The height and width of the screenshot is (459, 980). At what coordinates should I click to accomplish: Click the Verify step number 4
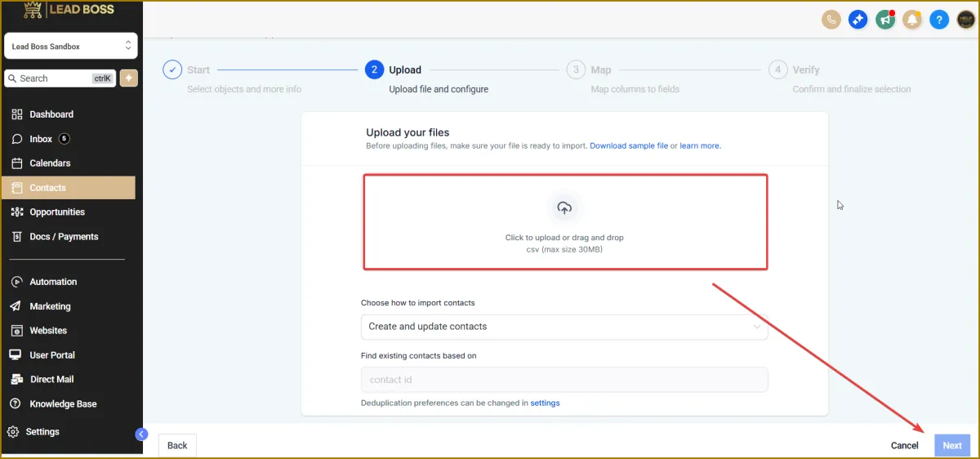(x=777, y=70)
